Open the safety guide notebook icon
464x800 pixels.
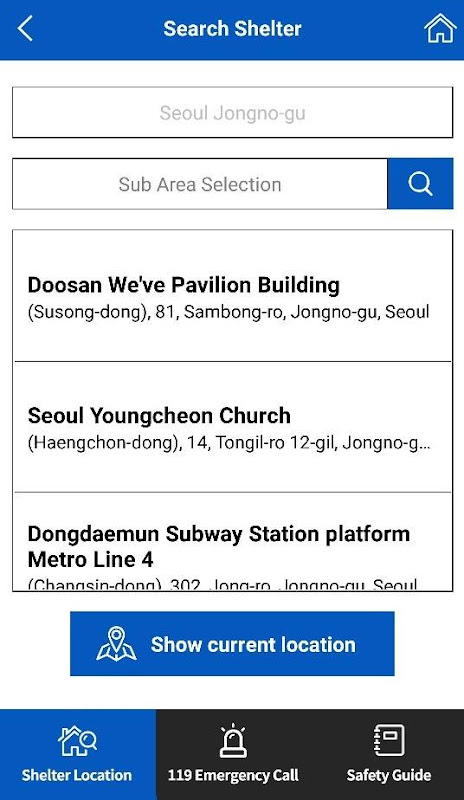pos(389,740)
